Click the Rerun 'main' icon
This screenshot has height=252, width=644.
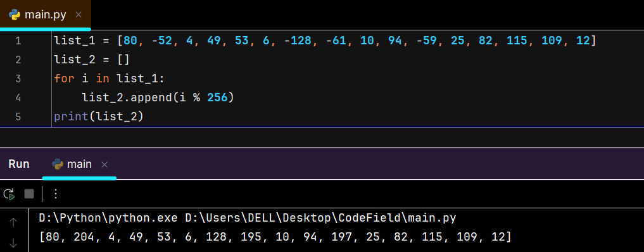[9, 194]
